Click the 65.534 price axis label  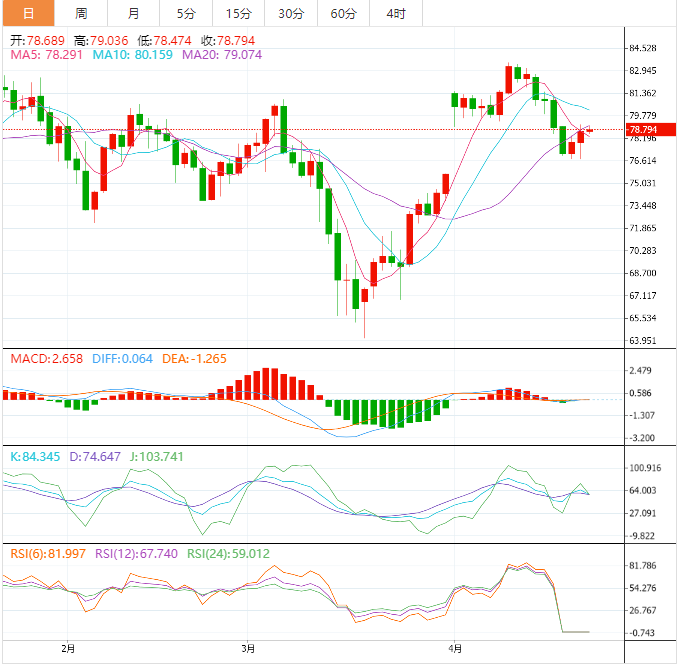click(643, 318)
